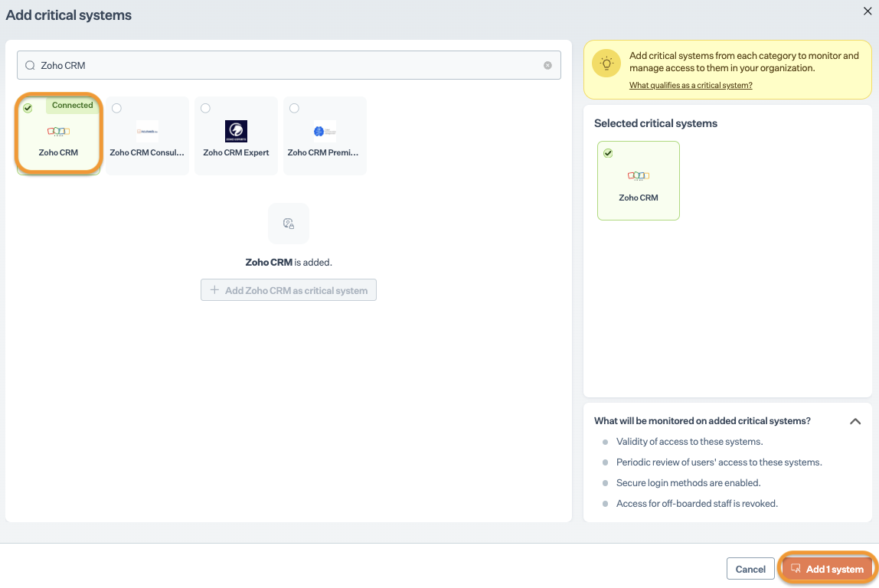Click Secure login methods are enabled text
The height and width of the screenshot is (588, 879).
(x=688, y=483)
